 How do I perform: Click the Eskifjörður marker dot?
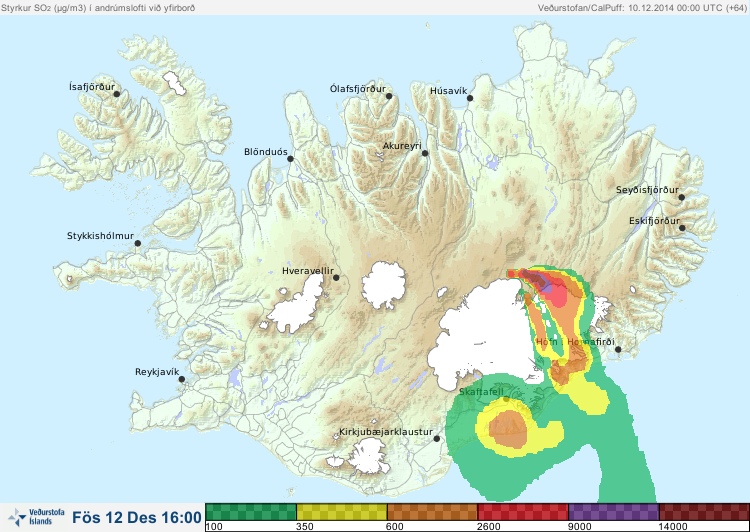(x=682, y=228)
